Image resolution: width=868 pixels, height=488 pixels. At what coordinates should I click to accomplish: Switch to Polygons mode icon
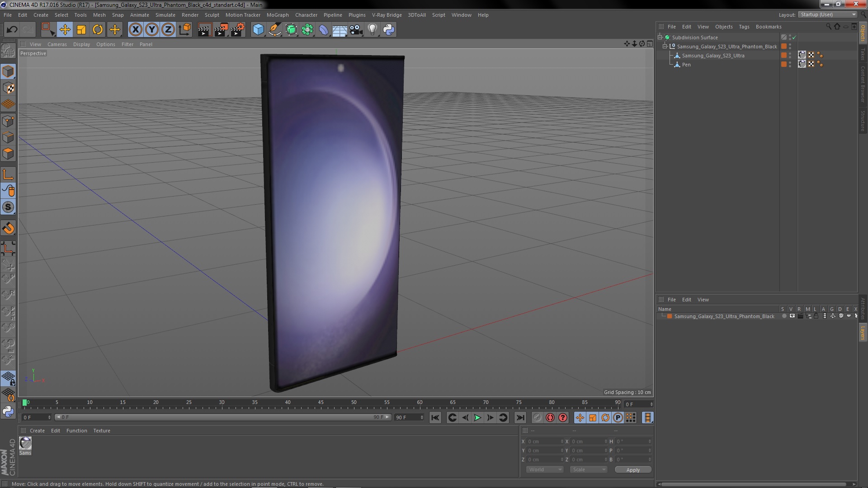click(8, 154)
